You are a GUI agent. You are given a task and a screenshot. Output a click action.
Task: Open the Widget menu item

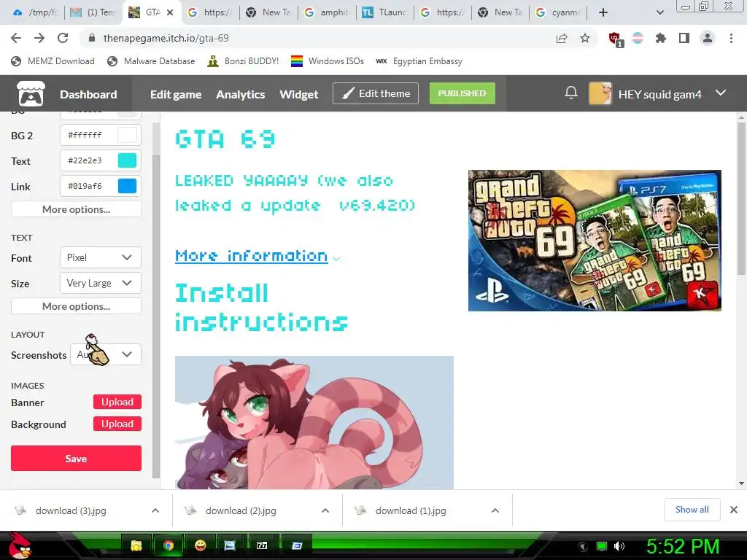click(x=298, y=94)
